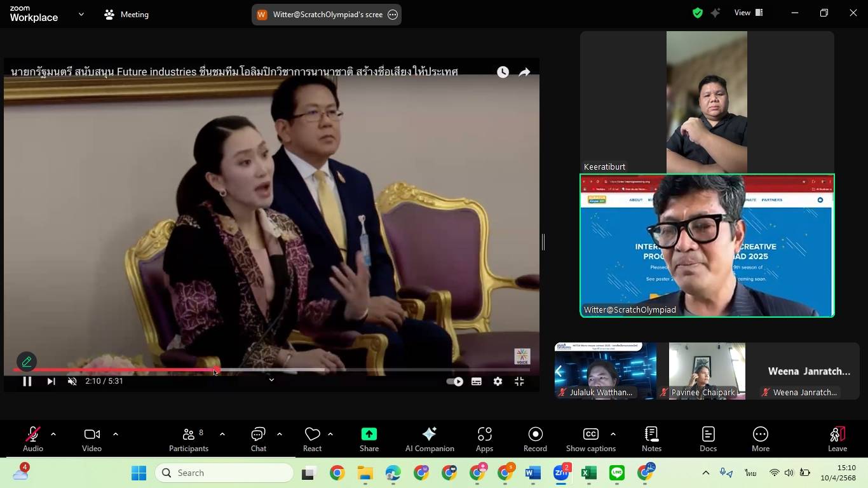Image resolution: width=868 pixels, height=488 pixels.
Task: Click the green Share screen button
Action: 369,439
